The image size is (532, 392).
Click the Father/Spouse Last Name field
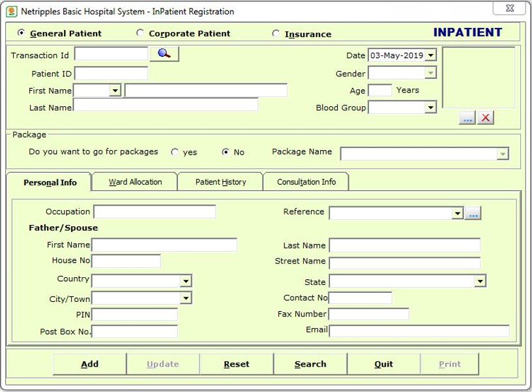click(x=405, y=245)
